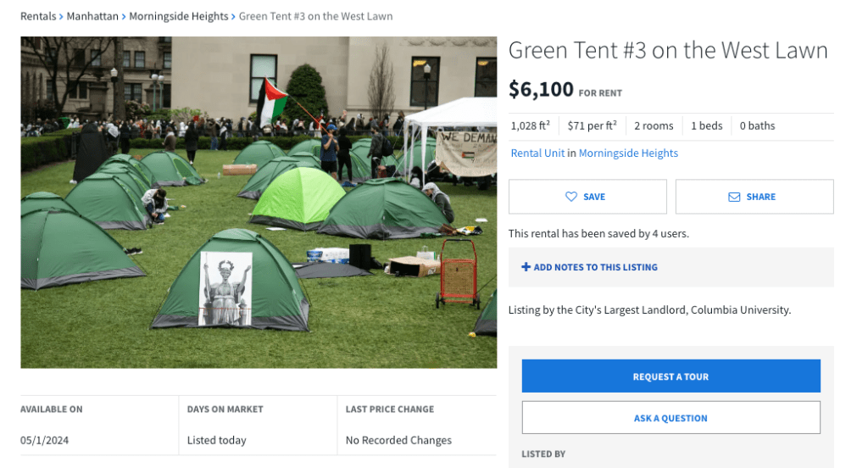Image resolution: width=868 pixels, height=468 pixels.
Task: Click the Days on Market value
Action: (217, 440)
